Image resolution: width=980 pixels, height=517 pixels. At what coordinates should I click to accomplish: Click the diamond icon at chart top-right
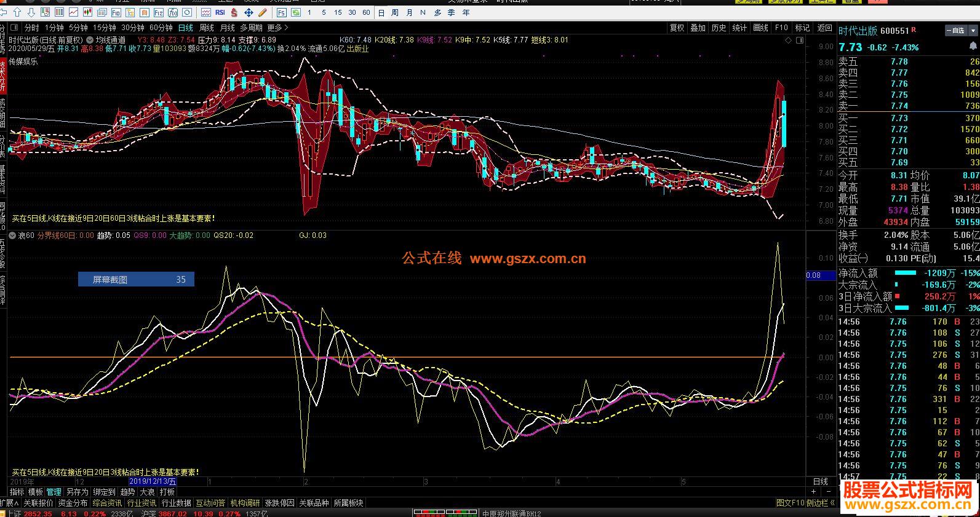pos(789,40)
